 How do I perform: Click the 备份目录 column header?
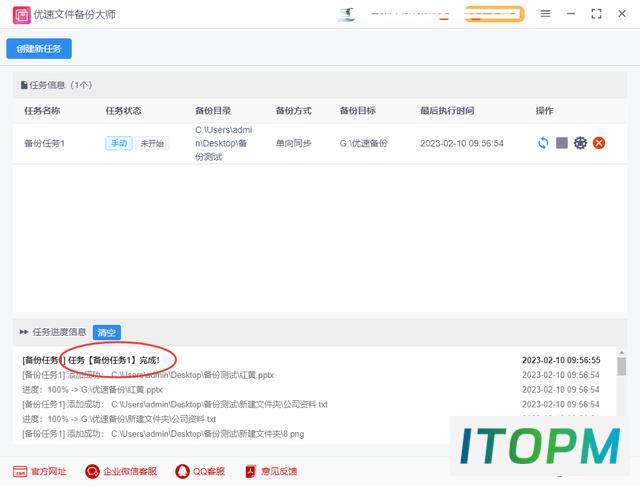pos(213,111)
